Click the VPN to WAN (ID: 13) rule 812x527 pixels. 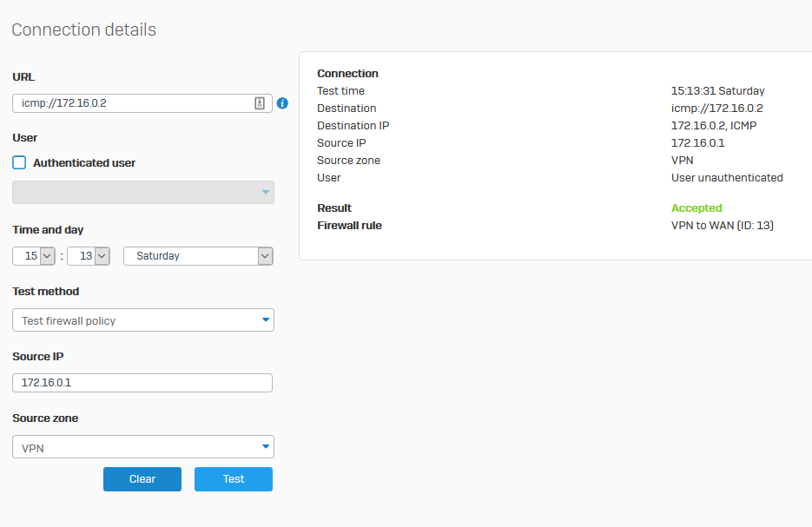(722, 226)
